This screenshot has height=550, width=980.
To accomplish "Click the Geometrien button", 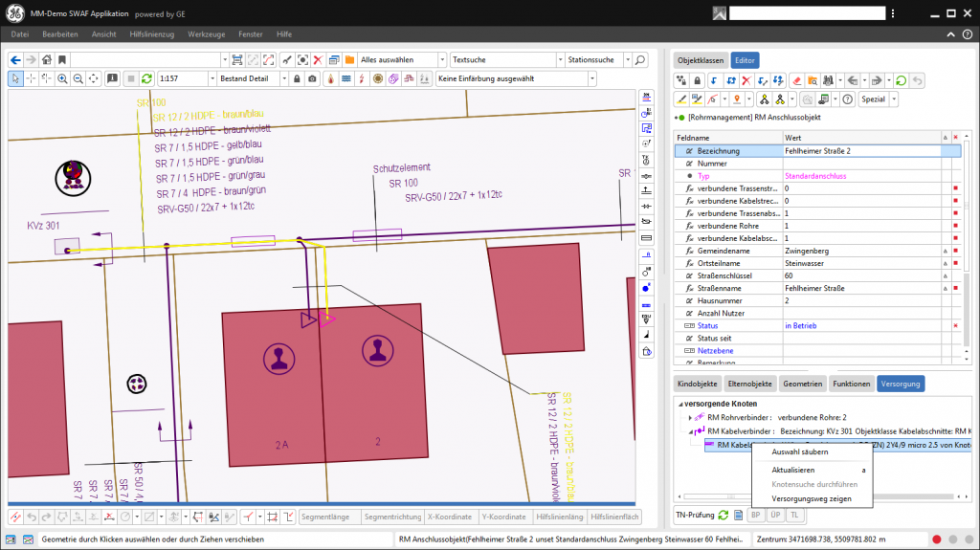I will point(802,384).
